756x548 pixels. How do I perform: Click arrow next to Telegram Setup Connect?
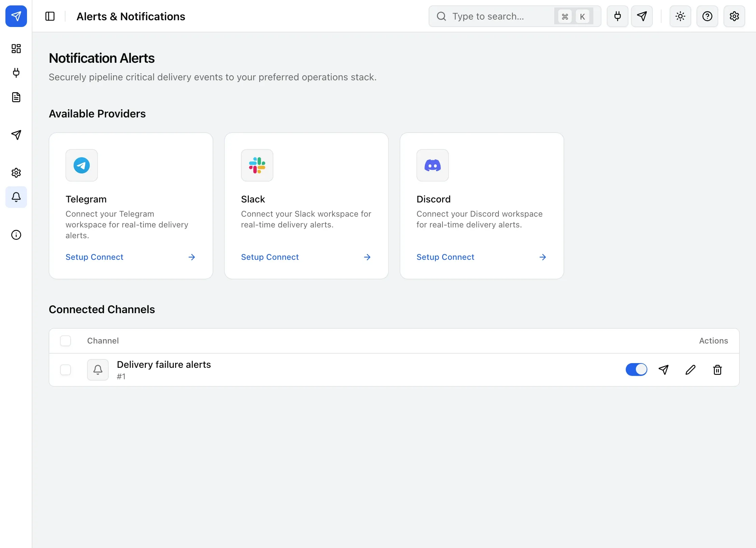pyautogui.click(x=192, y=257)
